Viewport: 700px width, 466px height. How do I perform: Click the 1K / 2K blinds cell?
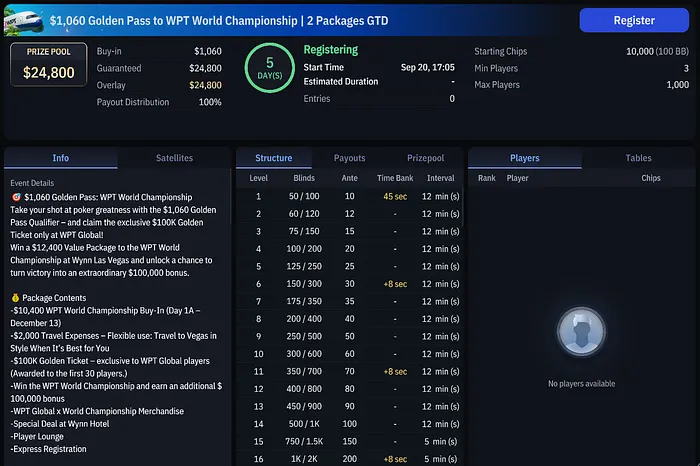304,459
